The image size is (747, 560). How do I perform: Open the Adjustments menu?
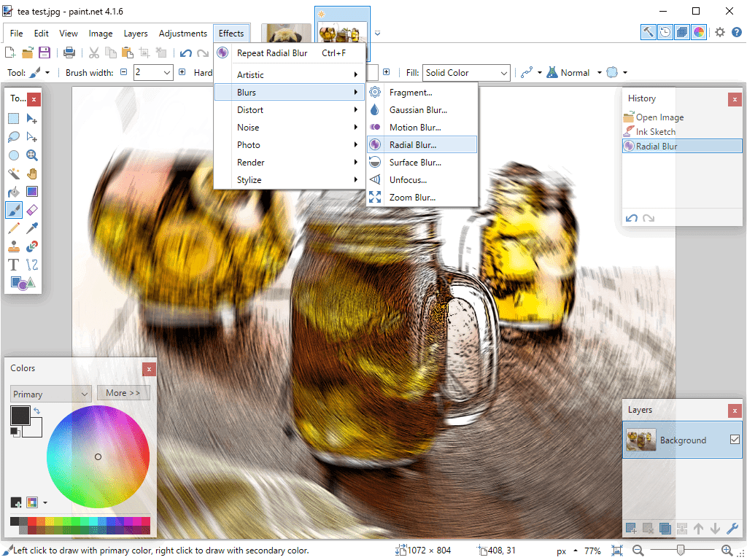pos(183,34)
